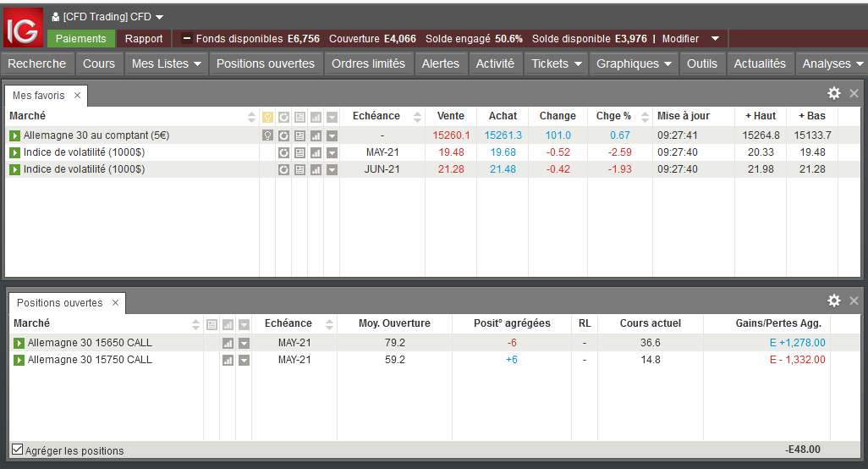This screenshot has height=469, width=868.
Task: Click play icon for Allemagne 30 15650 CALL
Action: point(19,344)
